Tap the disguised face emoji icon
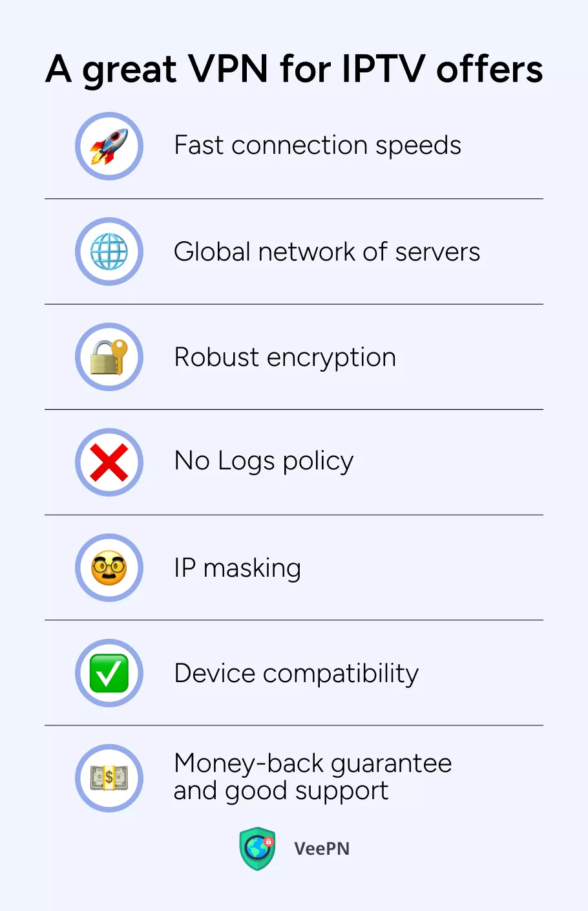 click(109, 568)
